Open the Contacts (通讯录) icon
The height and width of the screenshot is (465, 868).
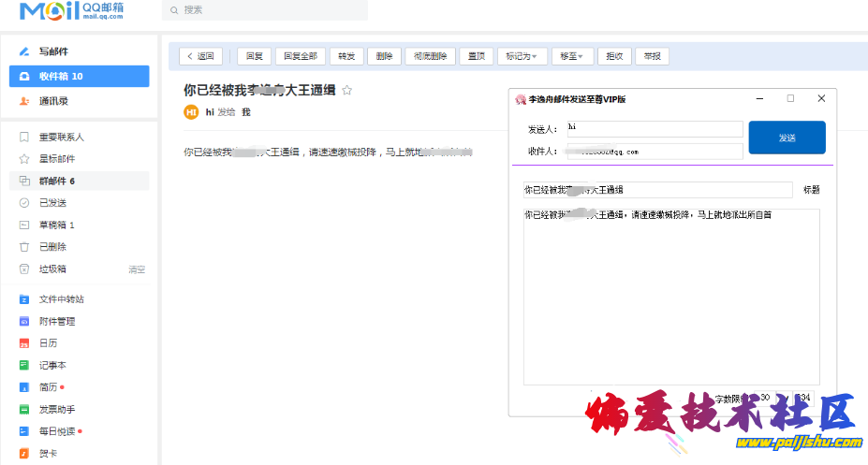(x=24, y=101)
